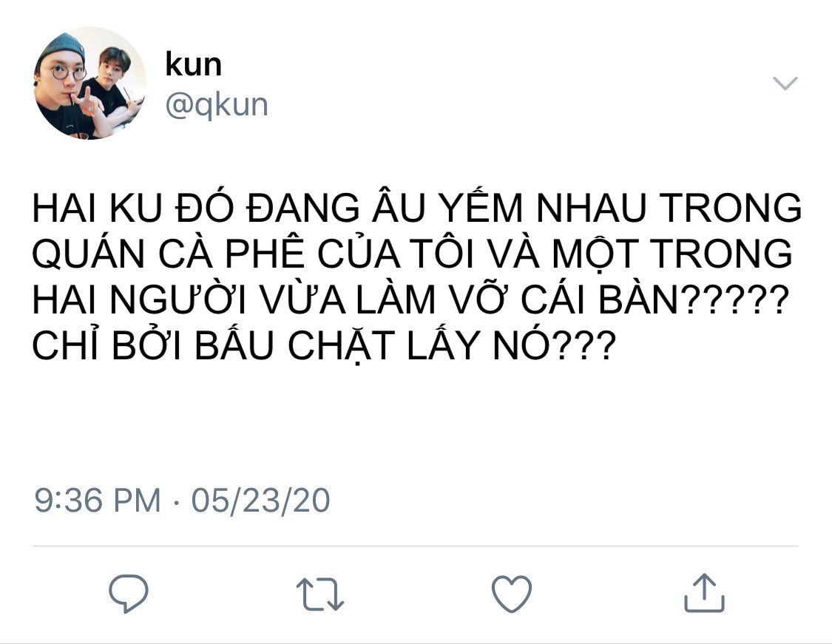Like the tweet with the heart icon
832x644 pixels.
pyautogui.click(x=512, y=594)
